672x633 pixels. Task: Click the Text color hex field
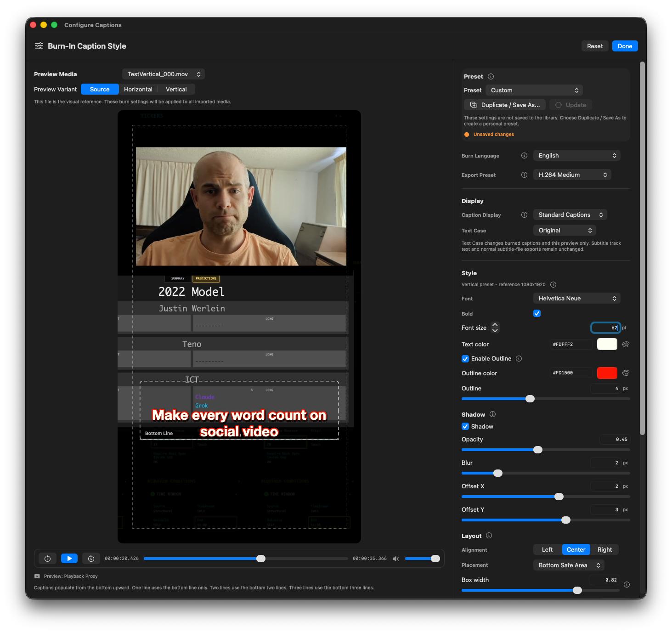tap(571, 345)
